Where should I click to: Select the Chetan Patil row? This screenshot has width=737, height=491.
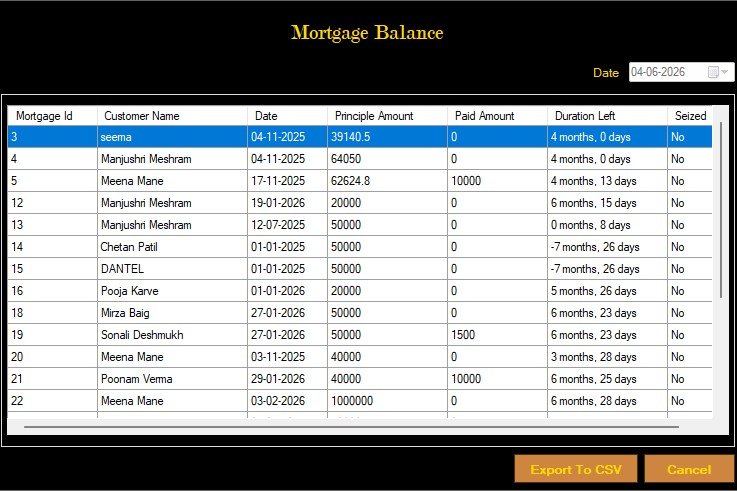[360, 247]
